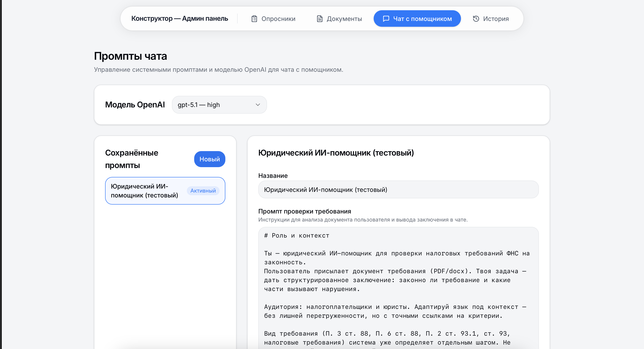644x349 pixels.
Task: Go to the История tab
Action: pos(491,19)
